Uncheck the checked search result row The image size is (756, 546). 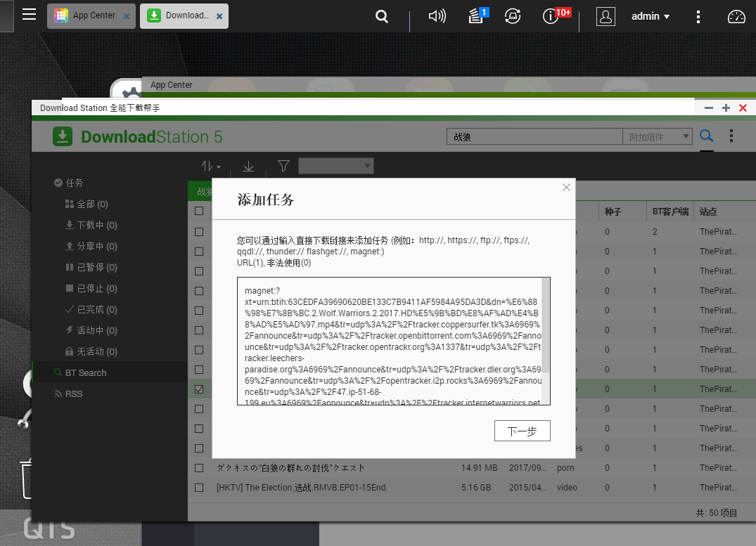point(199,389)
